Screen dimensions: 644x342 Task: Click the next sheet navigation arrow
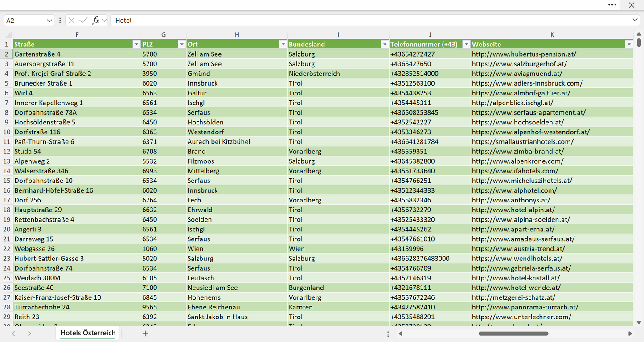tap(29, 333)
